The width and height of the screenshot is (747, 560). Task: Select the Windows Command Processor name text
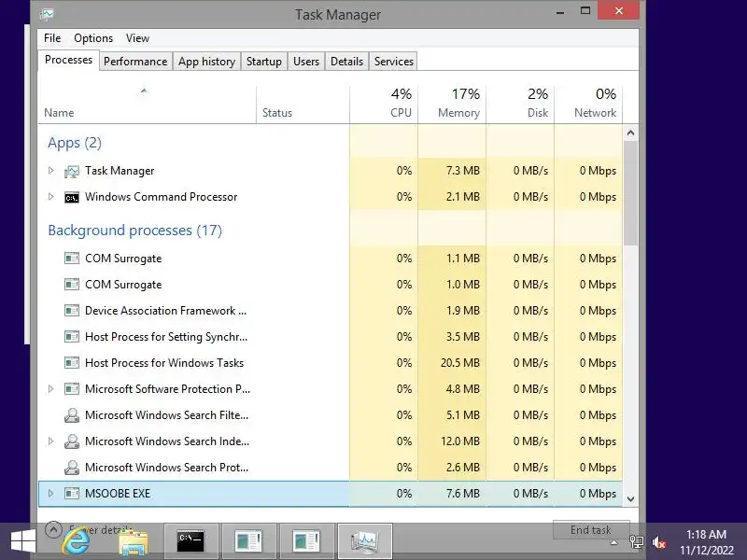coord(161,197)
